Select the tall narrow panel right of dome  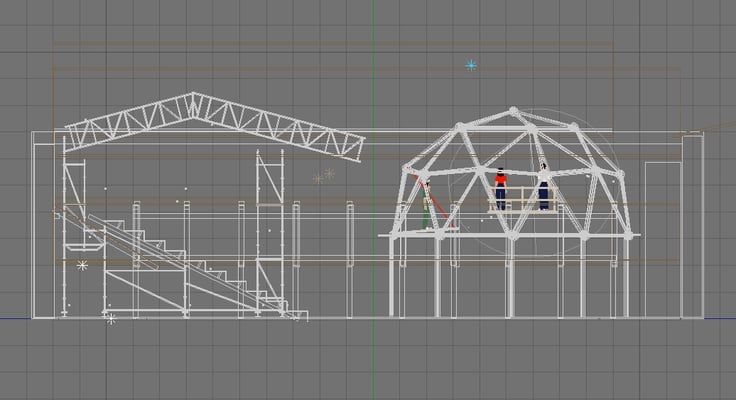pos(655,238)
